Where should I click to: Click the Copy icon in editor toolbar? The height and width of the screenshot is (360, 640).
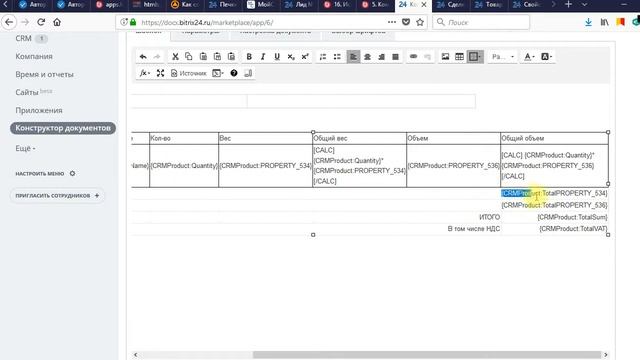coord(189,57)
